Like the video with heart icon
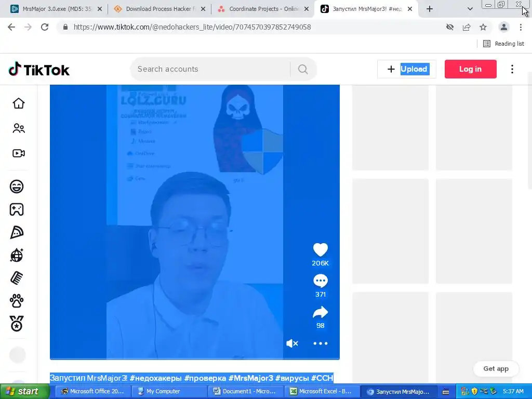 [320, 250]
